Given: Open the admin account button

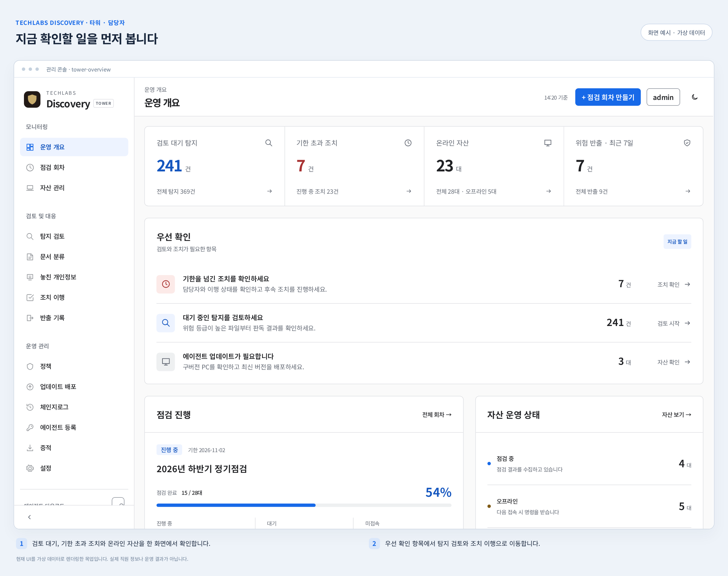Looking at the screenshot, I should tap(663, 97).
